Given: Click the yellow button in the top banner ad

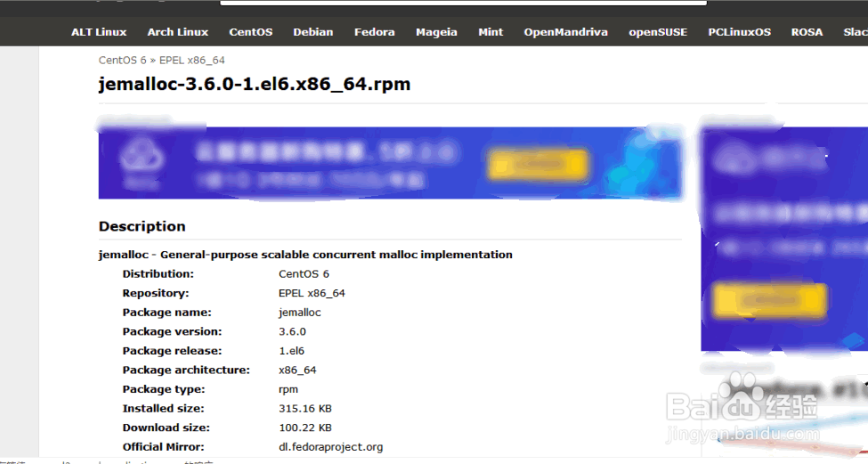Looking at the screenshot, I should click(537, 164).
